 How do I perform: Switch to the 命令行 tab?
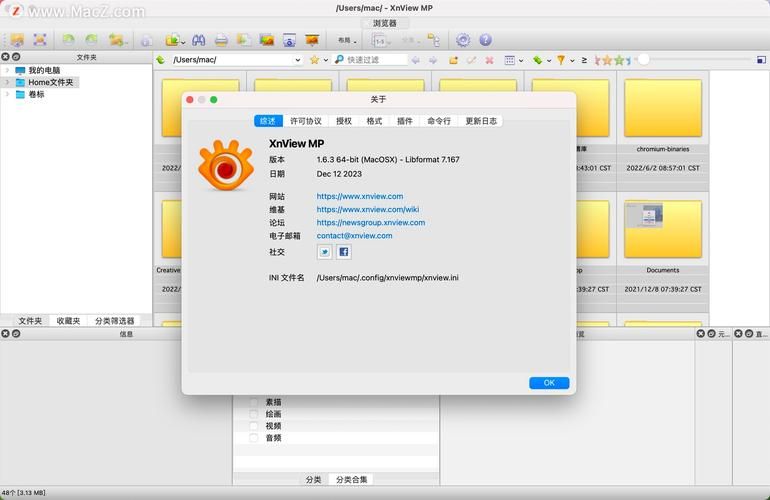(x=439, y=121)
